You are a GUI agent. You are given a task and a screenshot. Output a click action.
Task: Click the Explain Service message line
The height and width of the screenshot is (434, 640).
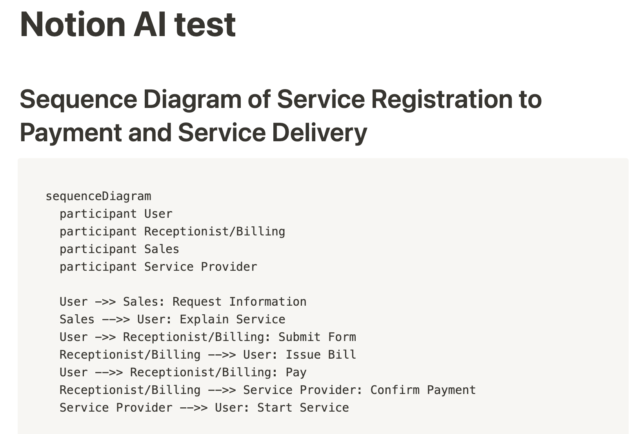172,319
